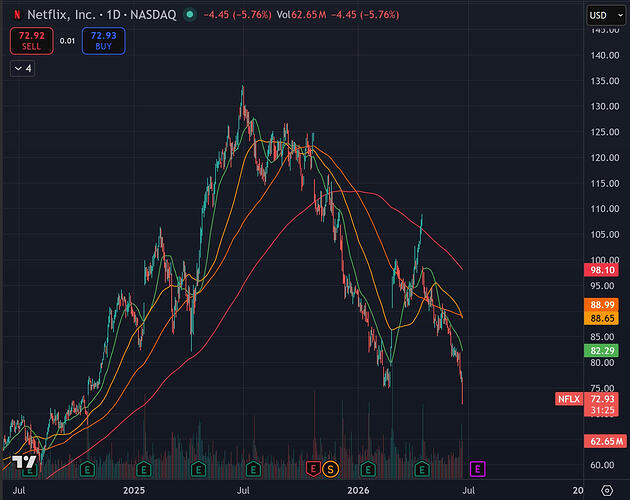Screen dimensions: 630x500
Task: Click the Netflix, Inc. symbol name
Action: (x=61, y=15)
